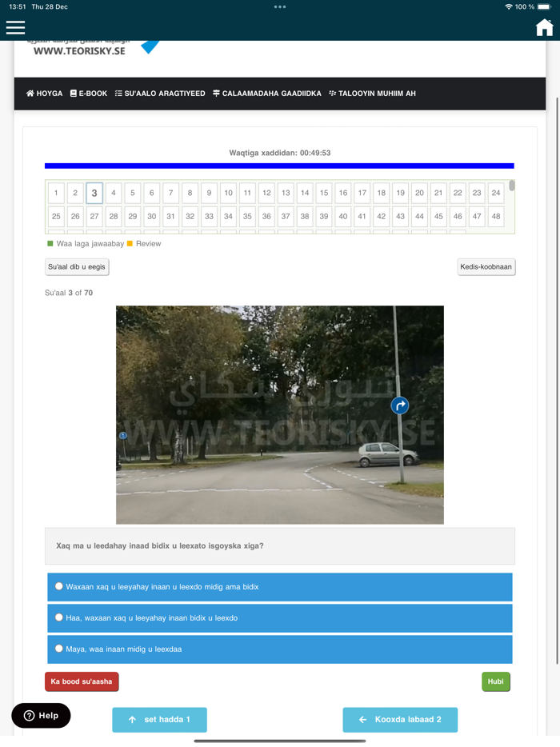
Task: Open the hamburger menu icon
Action: click(x=15, y=28)
